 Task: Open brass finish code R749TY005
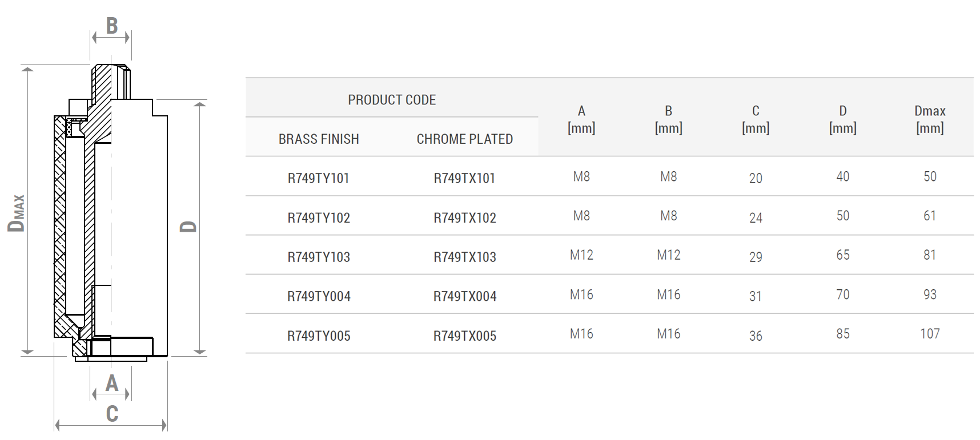click(x=318, y=336)
